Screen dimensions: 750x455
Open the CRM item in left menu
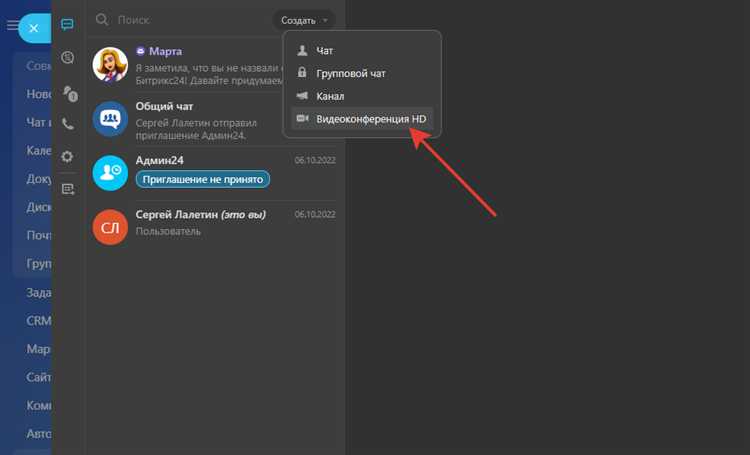[x=38, y=321]
